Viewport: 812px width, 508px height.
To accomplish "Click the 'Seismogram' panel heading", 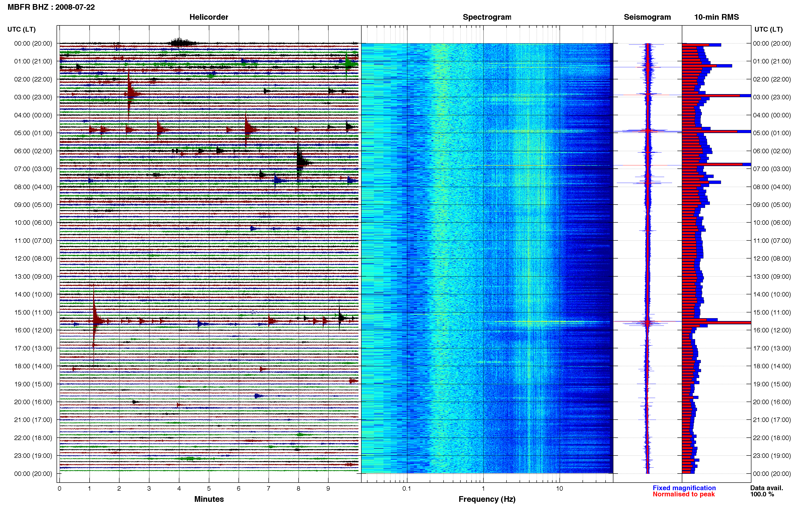I will [647, 17].
